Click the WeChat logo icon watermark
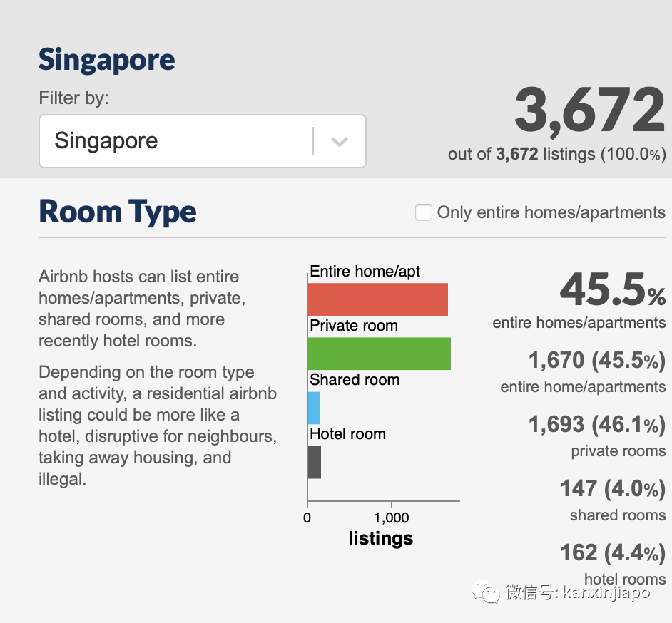672x623 pixels. click(488, 592)
